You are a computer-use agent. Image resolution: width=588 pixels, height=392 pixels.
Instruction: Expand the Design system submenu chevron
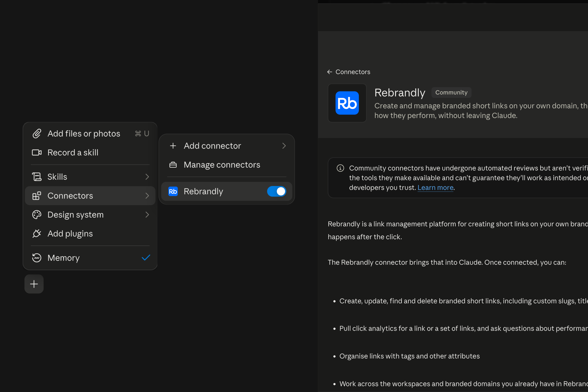pos(147,215)
